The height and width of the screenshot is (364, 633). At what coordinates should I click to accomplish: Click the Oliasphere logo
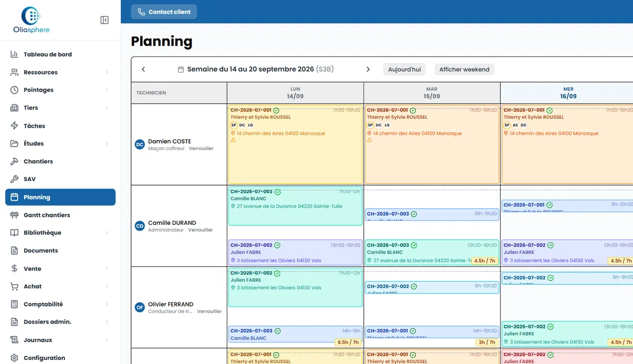pos(32,20)
